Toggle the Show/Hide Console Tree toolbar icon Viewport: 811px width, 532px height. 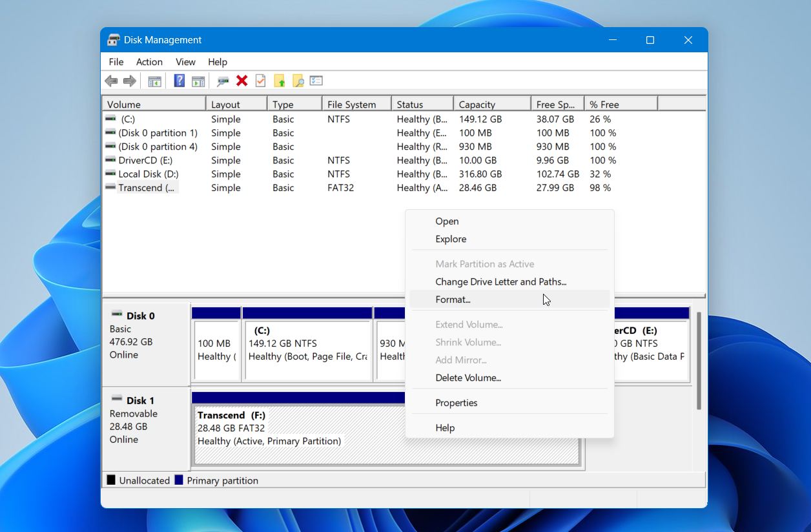click(154, 81)
